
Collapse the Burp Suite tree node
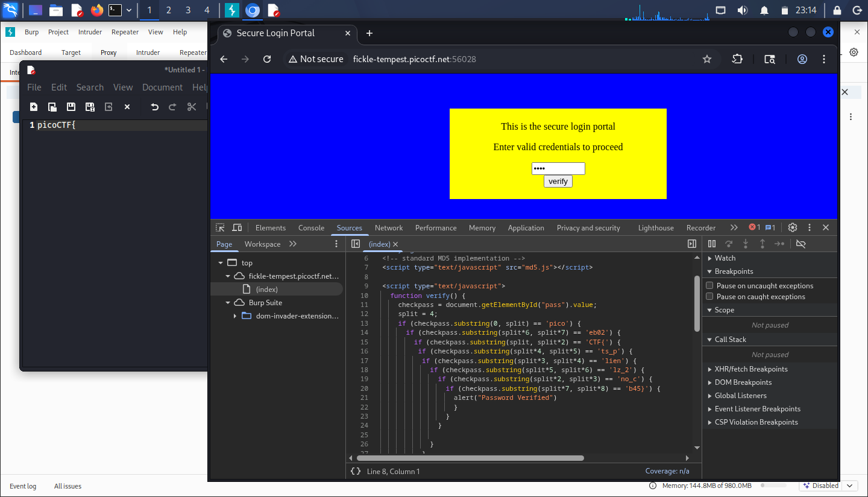[x=228, y=303]
